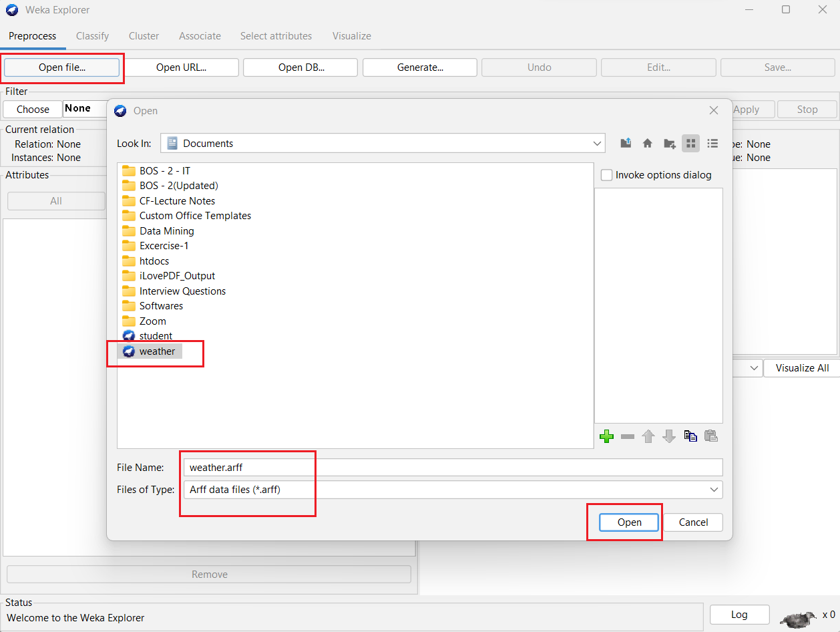840x632 pixels.
Task: Jump to the Home folder icon
Action: pyautogui.click(x=647, y=143)
